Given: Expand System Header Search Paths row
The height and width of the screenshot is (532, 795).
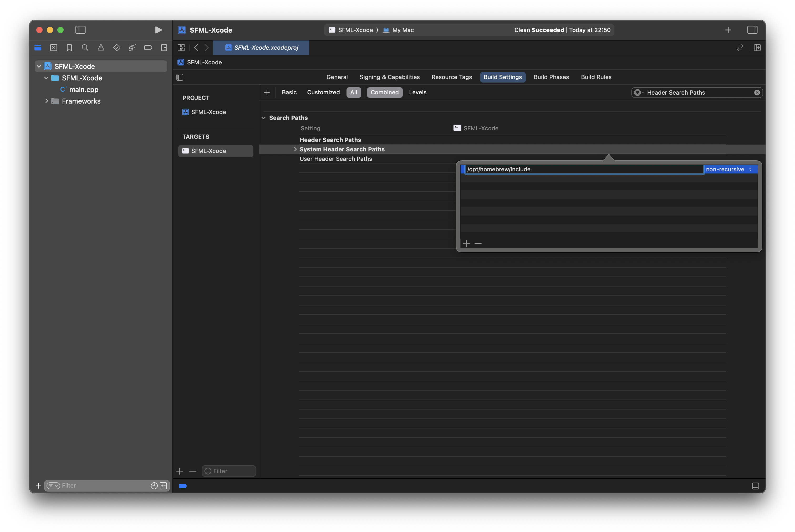Looking at the screenshot, I should [295, 149].
